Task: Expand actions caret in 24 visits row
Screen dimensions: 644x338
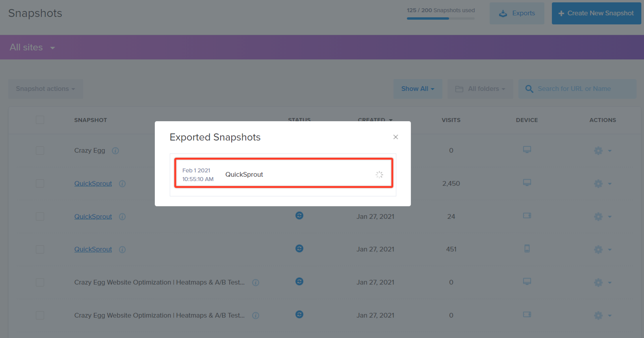Action: point(610,217)
